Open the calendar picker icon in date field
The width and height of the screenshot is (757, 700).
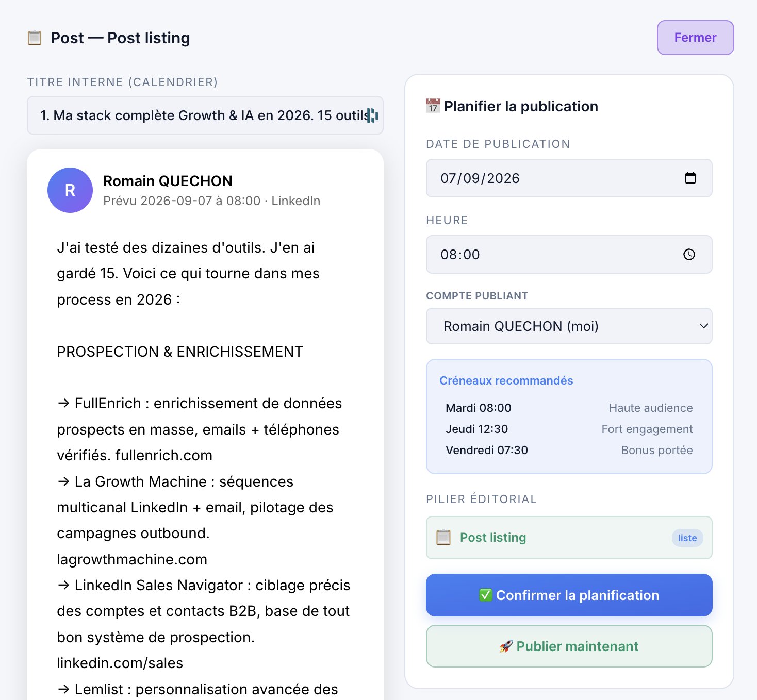click(690, 178)
